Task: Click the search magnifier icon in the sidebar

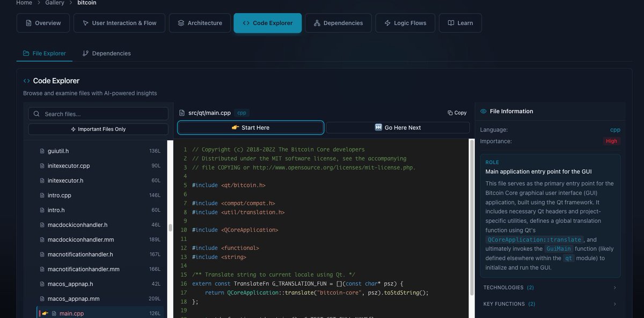Action: click(x=36, y=113)
